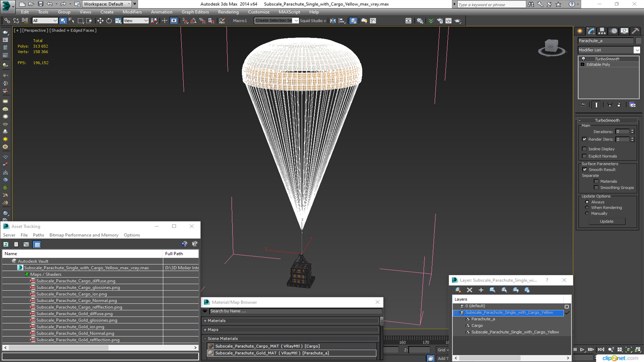
Task: Switch to Create command panel tab
Action: [580, 31]
